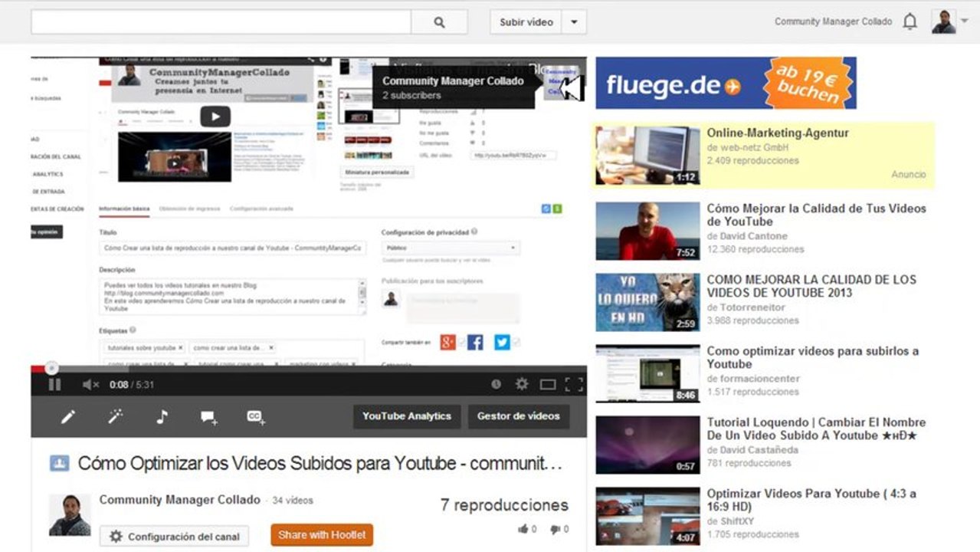Focus the YouTube search field
This screenshot has height=552, width=980.
pos(221,22)
